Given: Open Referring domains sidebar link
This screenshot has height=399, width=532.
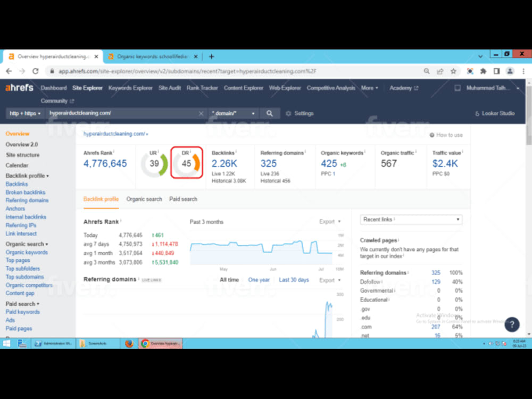Looking at the screenshot, I should pos(27,201).
